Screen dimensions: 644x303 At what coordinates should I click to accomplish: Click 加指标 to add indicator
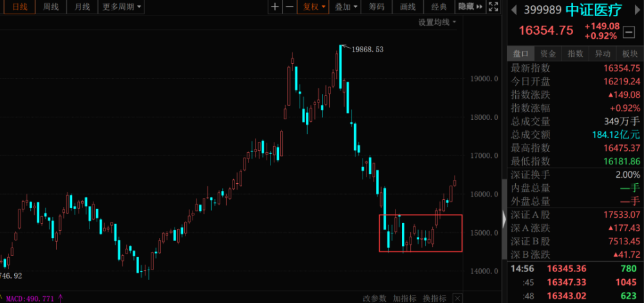pos(405,298)
